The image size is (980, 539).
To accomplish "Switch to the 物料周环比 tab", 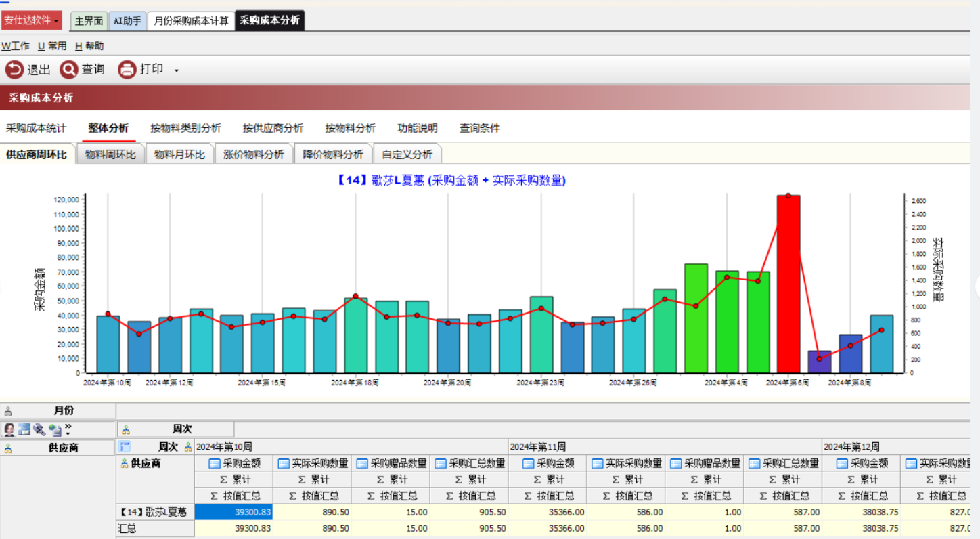I will tap(110, 154).
